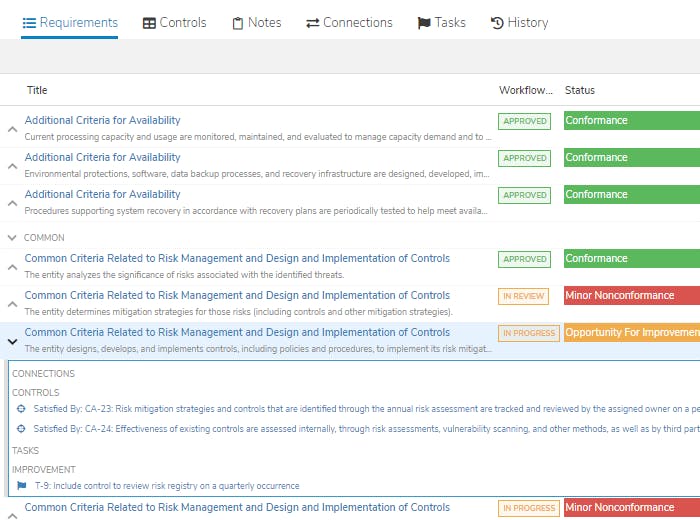Image resolution: width=700 pixels, height=520 pixels.
Task: Click the flag icon beside task T-9
Action: [x=22, y=486]
